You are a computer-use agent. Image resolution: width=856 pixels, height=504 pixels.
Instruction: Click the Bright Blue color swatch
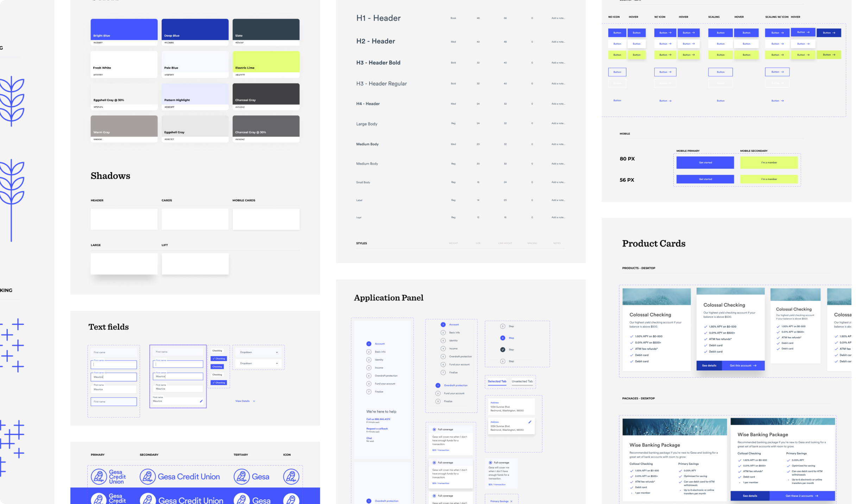point(124,29)
